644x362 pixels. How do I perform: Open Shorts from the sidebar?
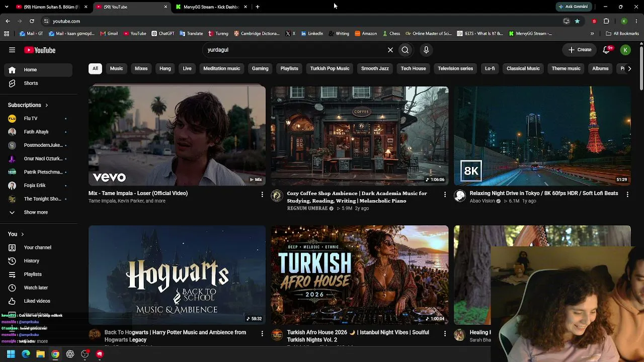(x=39, y=83)
